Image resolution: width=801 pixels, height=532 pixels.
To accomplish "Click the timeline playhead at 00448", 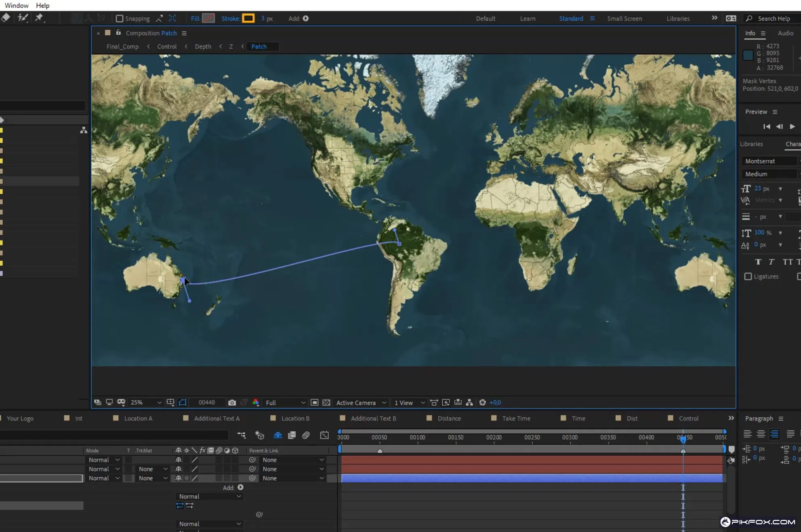I will coord(683,437).
